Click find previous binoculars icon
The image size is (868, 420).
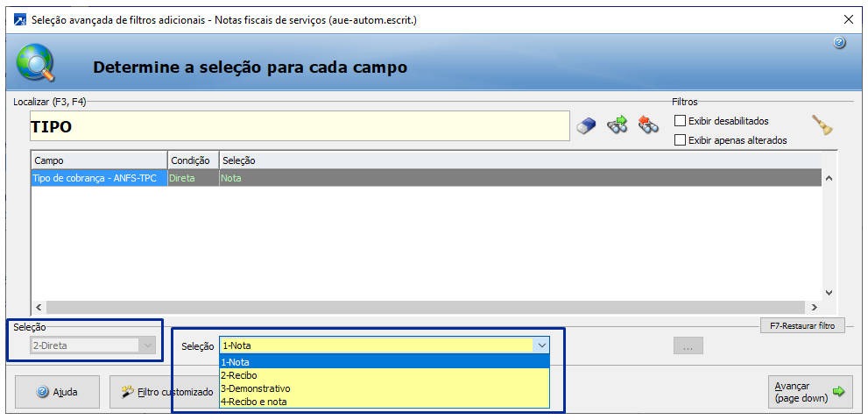pyautogui.click(x=647, y=125)
